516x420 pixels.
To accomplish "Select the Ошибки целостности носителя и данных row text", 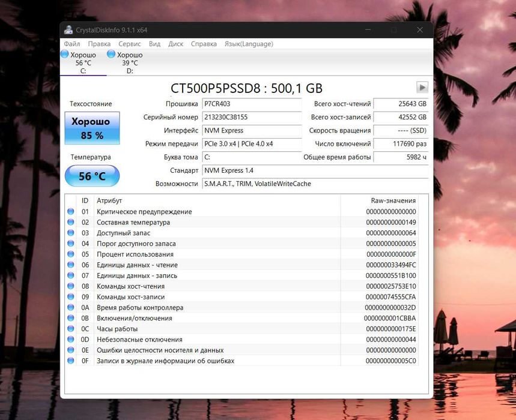I will pyautogui.click(x=160, y=350).
